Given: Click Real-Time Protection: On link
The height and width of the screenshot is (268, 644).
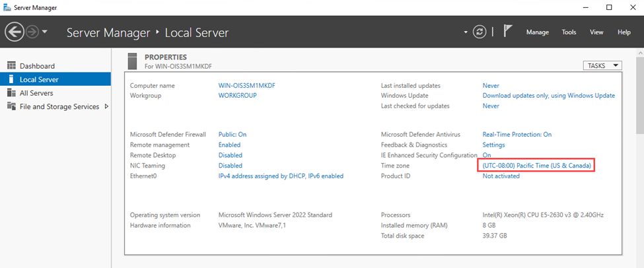Looking at the screenshot, I should click(517, 134).
